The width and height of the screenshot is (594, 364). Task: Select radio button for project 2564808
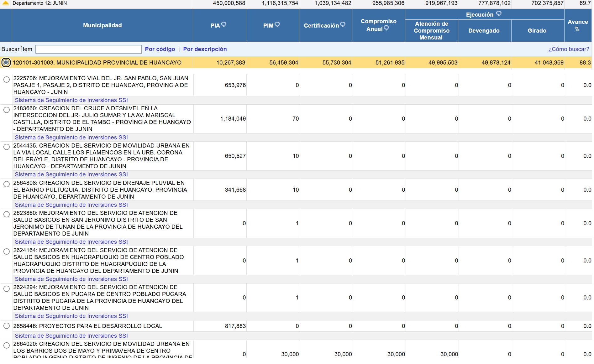point(7,184)
